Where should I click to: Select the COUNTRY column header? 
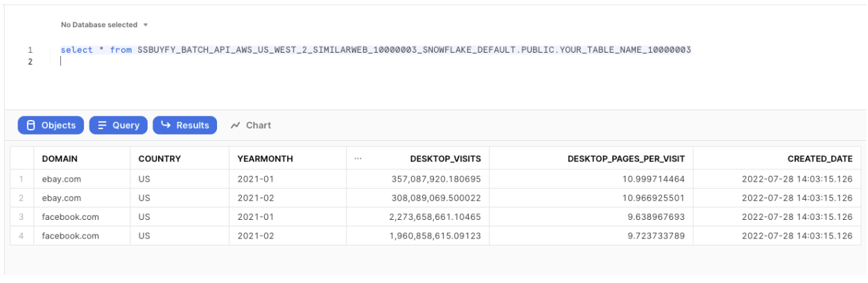click(x=159, y=159)
